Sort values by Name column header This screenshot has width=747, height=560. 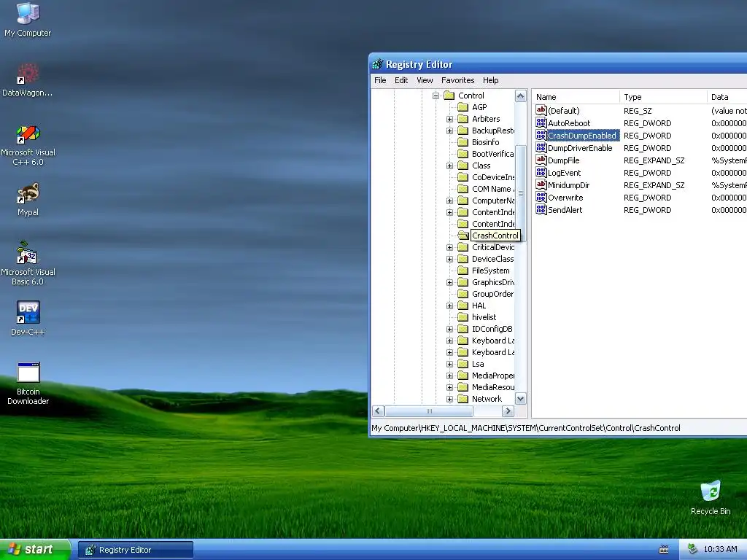coord(576,97)
